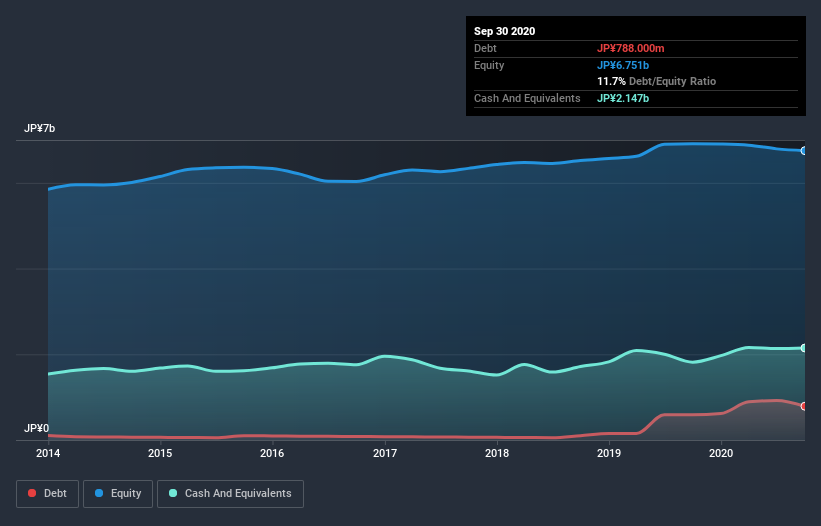The height and width of the screenshot is (526, 821).
Task: Click the 2014 axis label
Action: (48, 453)
